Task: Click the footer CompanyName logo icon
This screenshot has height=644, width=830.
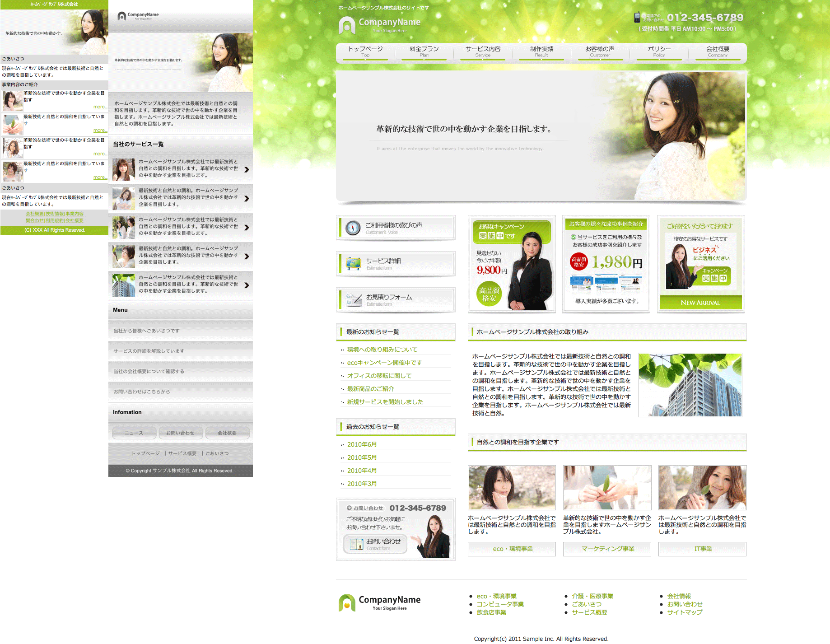Action: (x=347, y=603)
